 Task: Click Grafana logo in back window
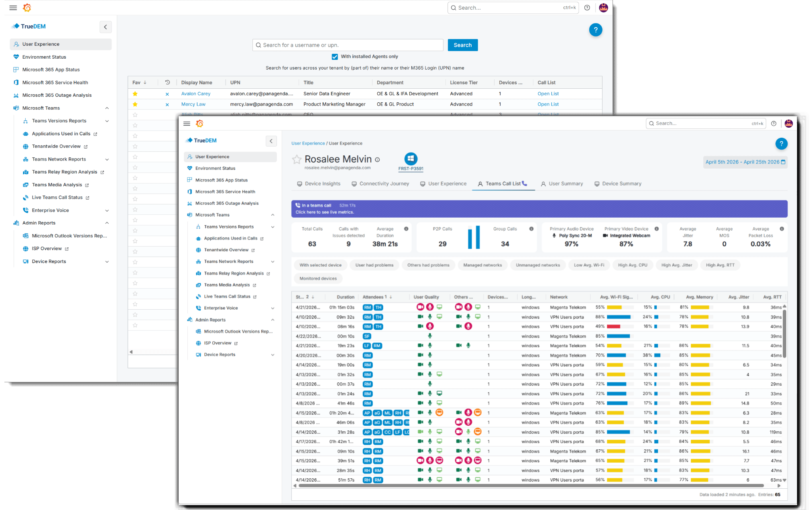tap(27, 8)
